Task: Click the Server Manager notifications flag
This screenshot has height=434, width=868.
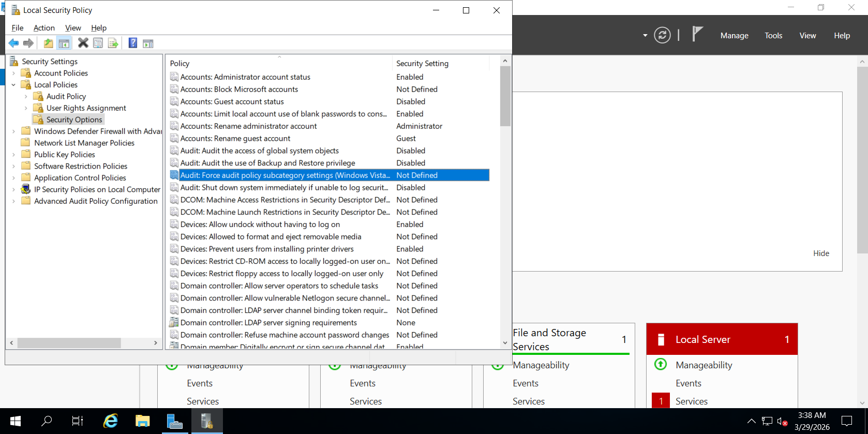Action: coord(697,34)
